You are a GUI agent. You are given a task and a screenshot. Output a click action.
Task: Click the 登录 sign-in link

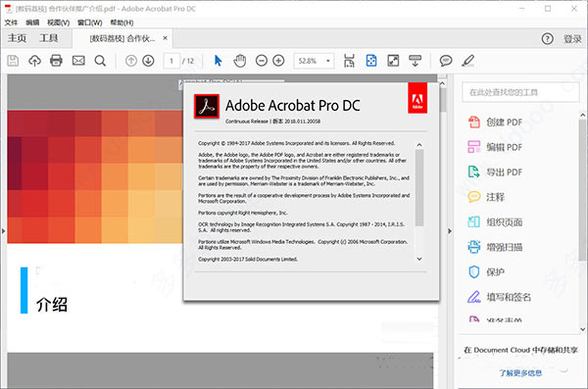coord(572,38)
